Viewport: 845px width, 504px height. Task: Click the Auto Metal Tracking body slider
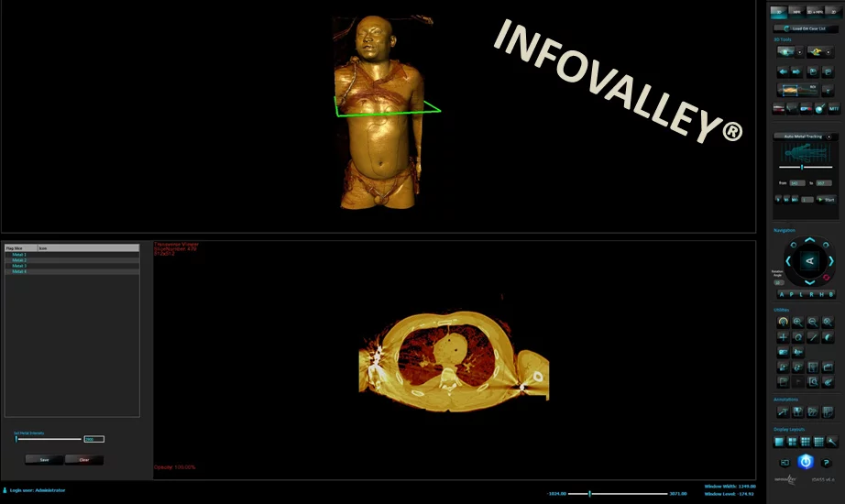807,167
